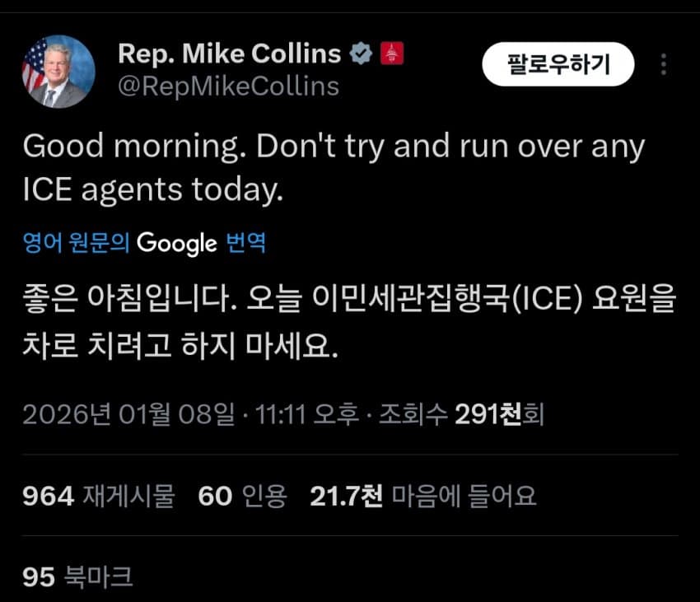Open the 60 인용 quotes list
The height and width of the screenshot is (602, 700).
tap(242, 496)
